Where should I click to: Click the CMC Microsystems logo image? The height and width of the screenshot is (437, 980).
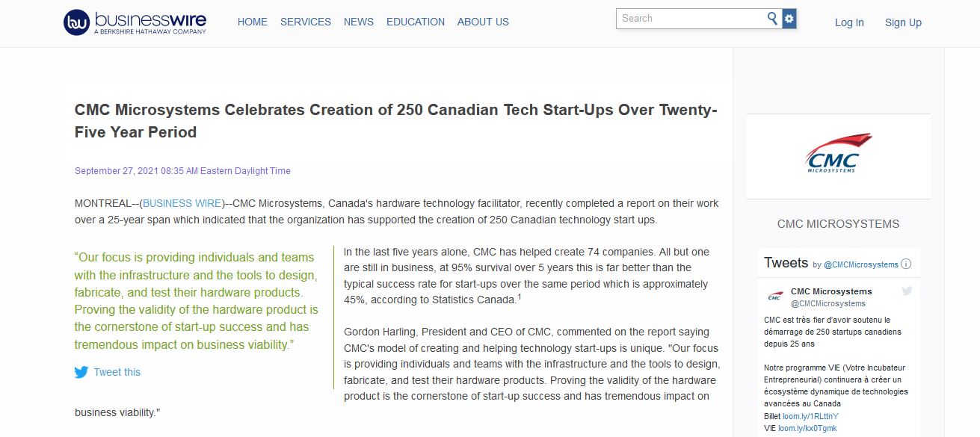click(838, 153)
